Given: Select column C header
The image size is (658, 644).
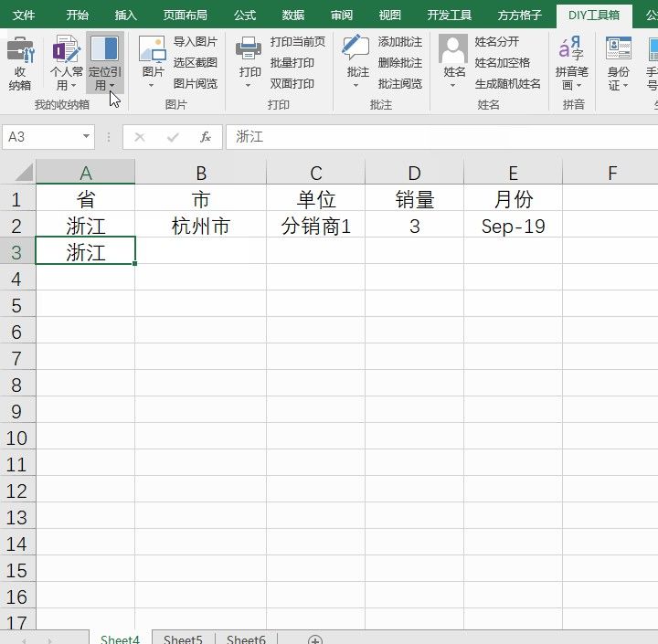Looking at the screenshot, I should click(x=315, y=173).
